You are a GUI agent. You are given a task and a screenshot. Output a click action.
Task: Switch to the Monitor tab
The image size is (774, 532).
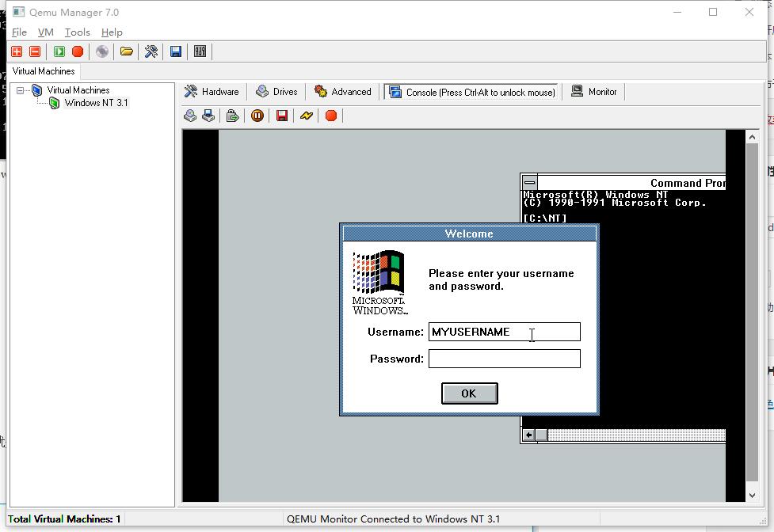(x=594, y=92)
